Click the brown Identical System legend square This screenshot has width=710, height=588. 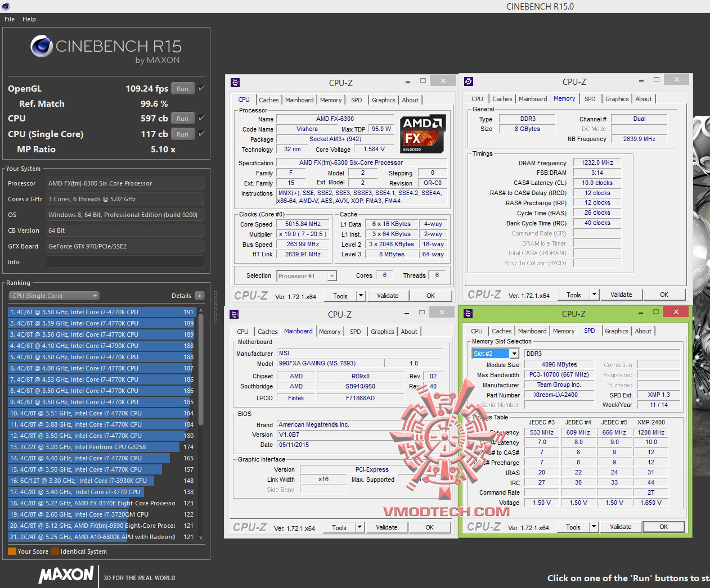click(55, 551)
